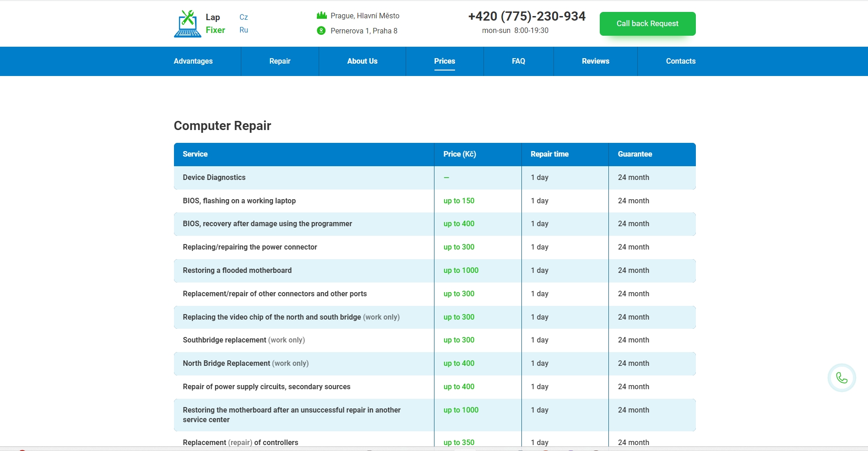Screen dimensions: 868x451
Task: Click the Pernerova 1, Praha 8 address
Action: pos(363,31)
